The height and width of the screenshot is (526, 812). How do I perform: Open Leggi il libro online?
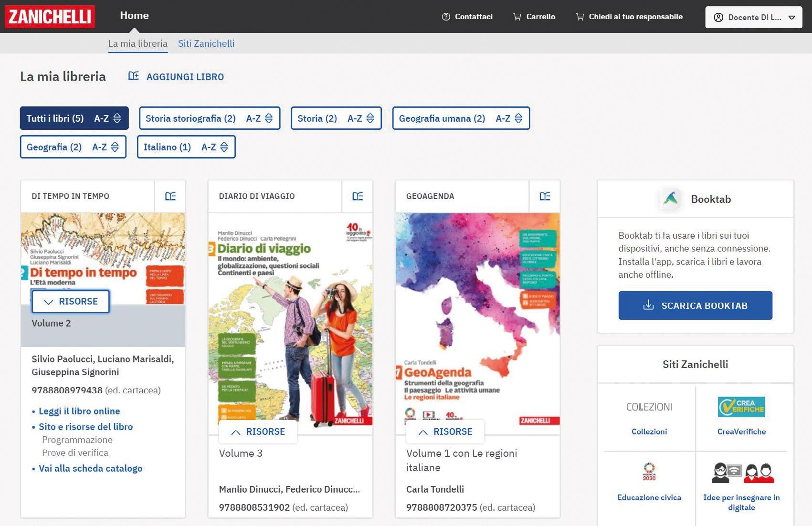point(79,411)
